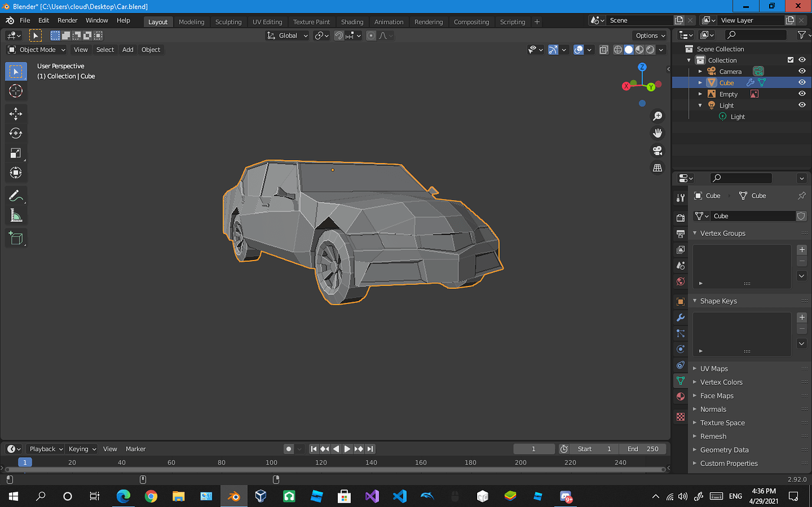Select the Measure tool
Viewport: 812px width, 507px height.
click(16, 216)
